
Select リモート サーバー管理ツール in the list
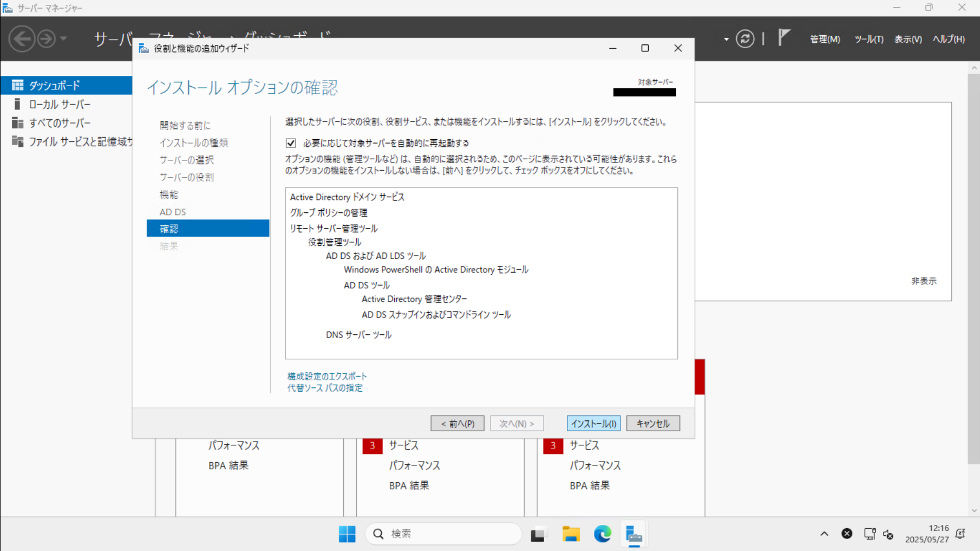pyautogui.click(x=334, y=228)
